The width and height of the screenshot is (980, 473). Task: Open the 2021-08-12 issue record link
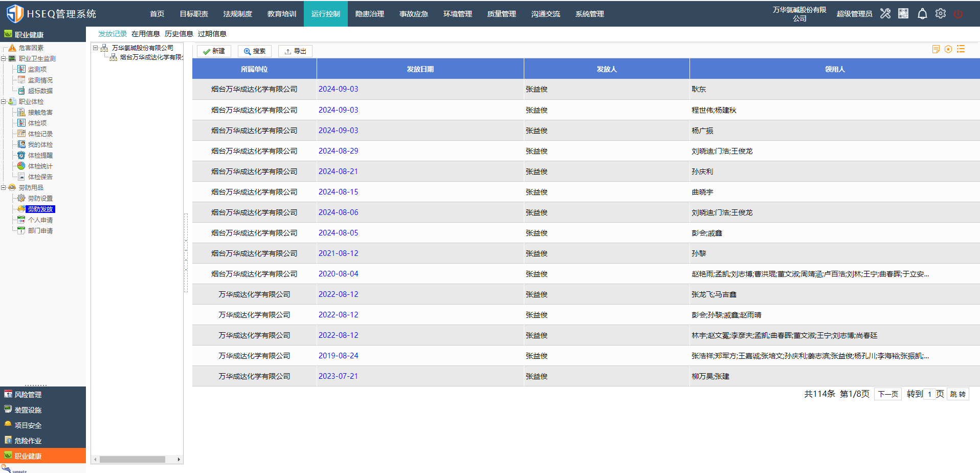click(x=339, y=253)
